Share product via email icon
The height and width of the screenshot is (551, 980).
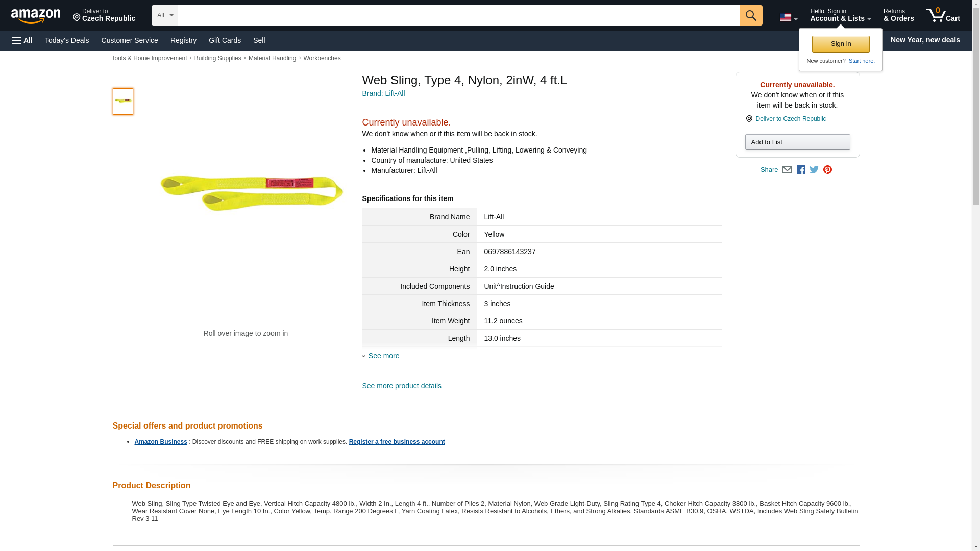787,170
